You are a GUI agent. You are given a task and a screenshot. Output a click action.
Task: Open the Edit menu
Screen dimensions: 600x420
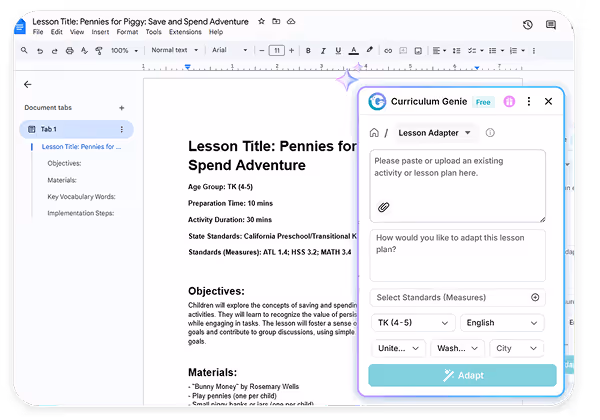click(57, 32)
